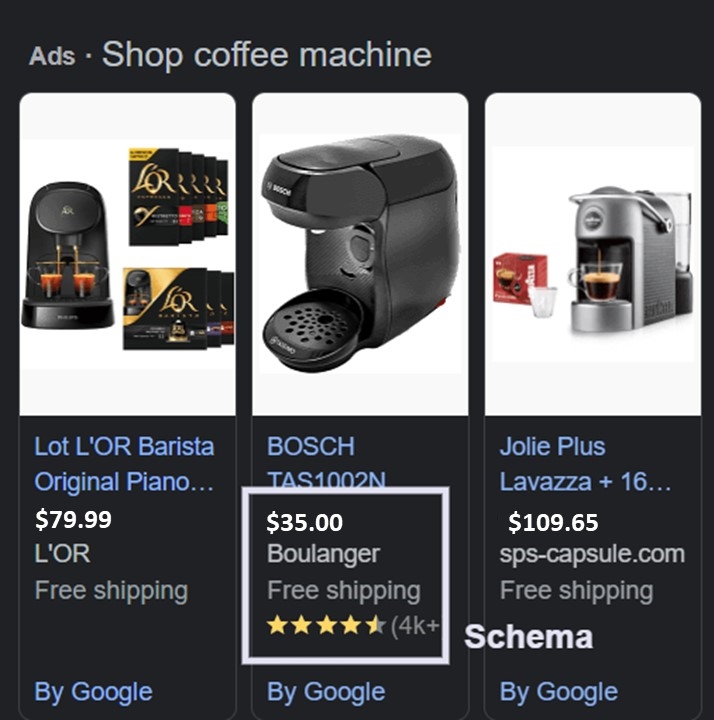
Task: Open the black BOSCH Tassimo machine image
Action: point(360,254)
